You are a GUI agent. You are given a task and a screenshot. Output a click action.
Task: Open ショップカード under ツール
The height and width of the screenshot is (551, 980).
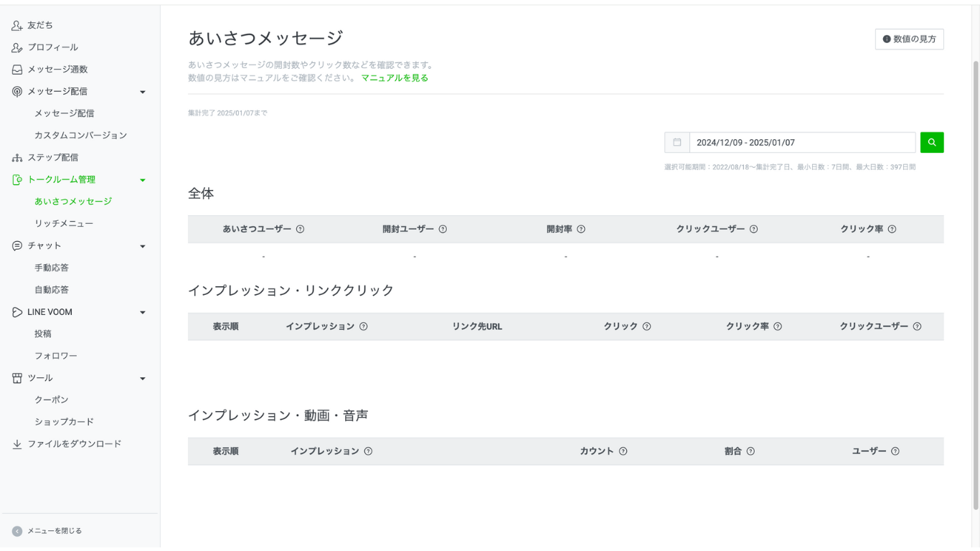coord(65,422)
